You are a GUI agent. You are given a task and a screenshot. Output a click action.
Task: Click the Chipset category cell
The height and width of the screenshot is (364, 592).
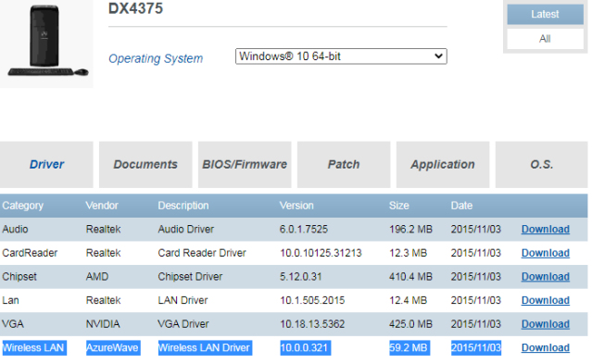tap(19, 277)
